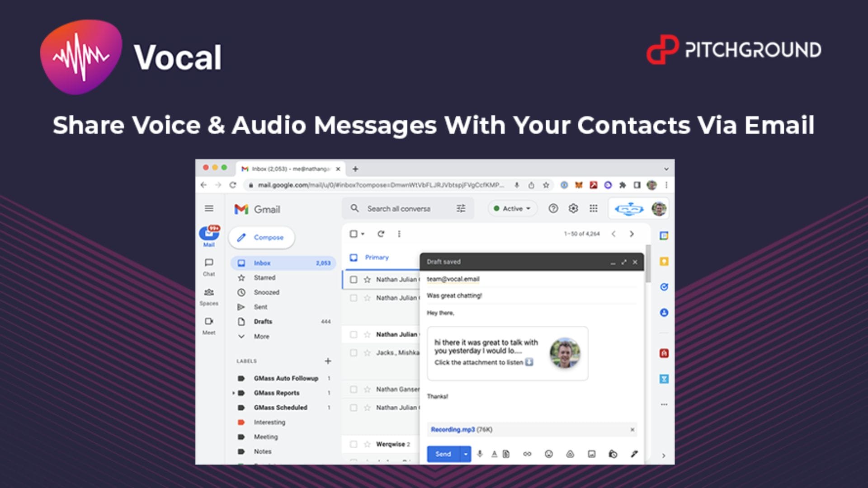Expand the More section in sidebar
The width and height of the screenshot is (868, 488).
pyautogui.click(x=261, y=336)
